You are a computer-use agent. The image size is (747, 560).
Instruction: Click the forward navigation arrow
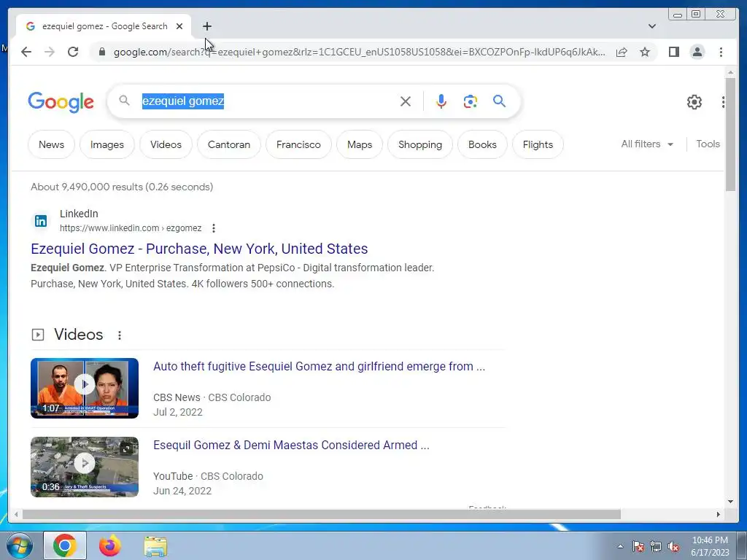click(x=50, y=52)
